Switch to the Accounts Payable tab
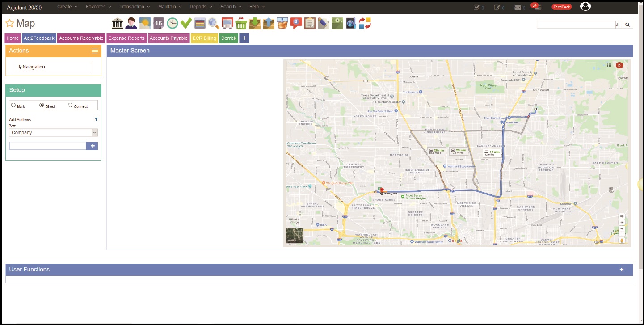This screenshot has height=325, width=644. [168, 38]
